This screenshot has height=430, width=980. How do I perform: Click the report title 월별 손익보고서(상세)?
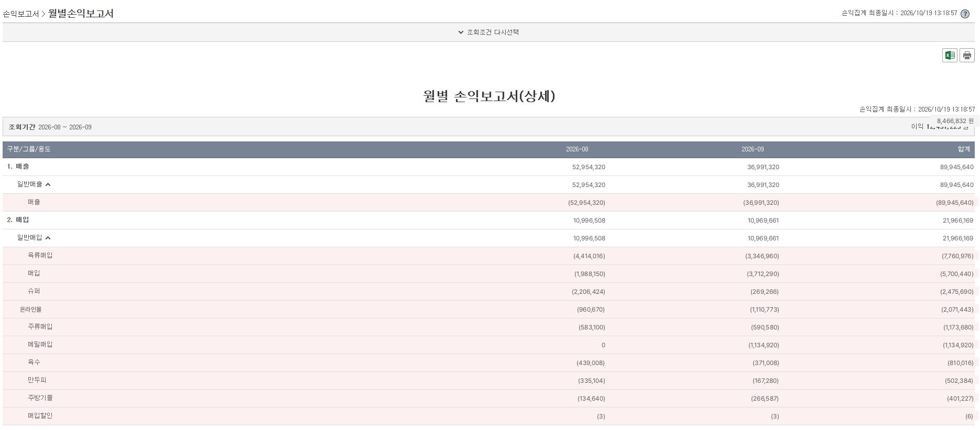pyautogui.click(x=489, y=96)
